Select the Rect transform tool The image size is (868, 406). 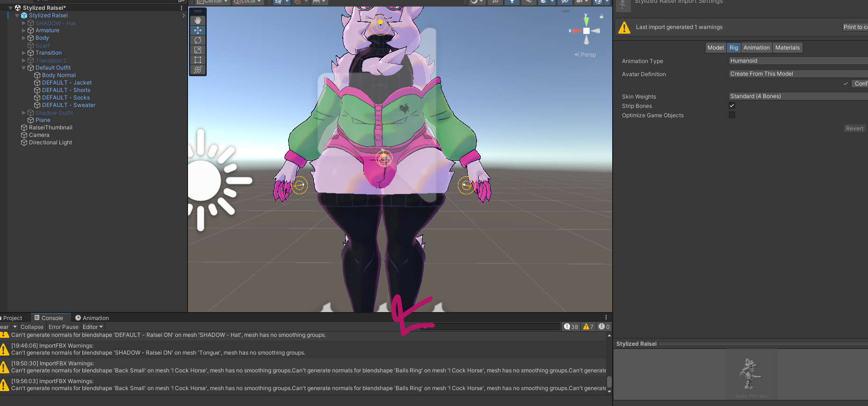point(198,60)
